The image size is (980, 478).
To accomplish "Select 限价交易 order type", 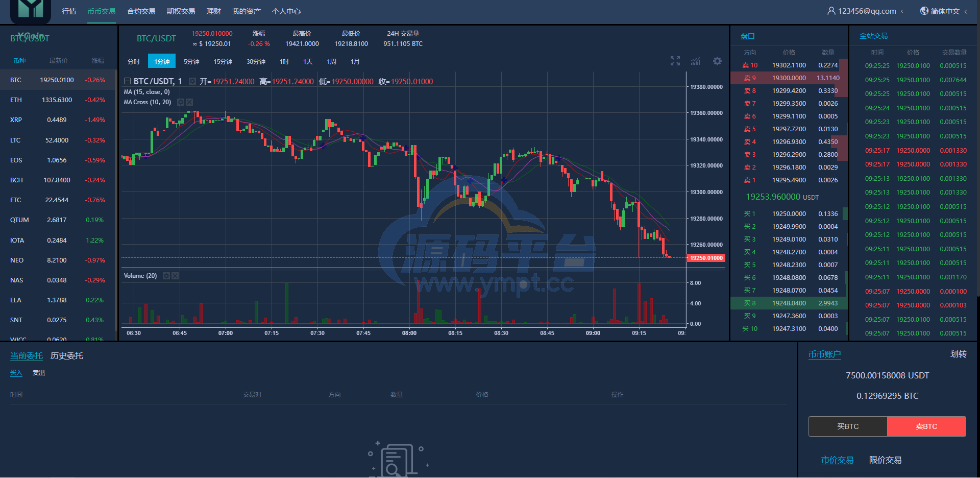I will [886, 460].
